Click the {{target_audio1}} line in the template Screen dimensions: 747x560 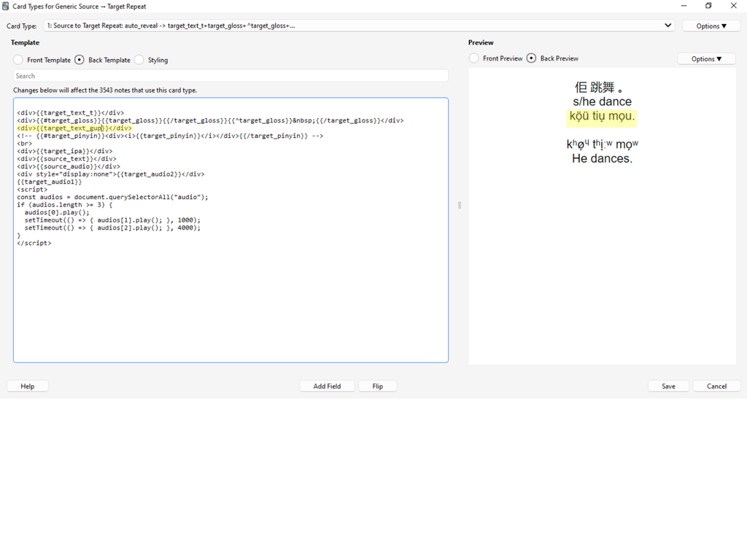click(50, 182)
